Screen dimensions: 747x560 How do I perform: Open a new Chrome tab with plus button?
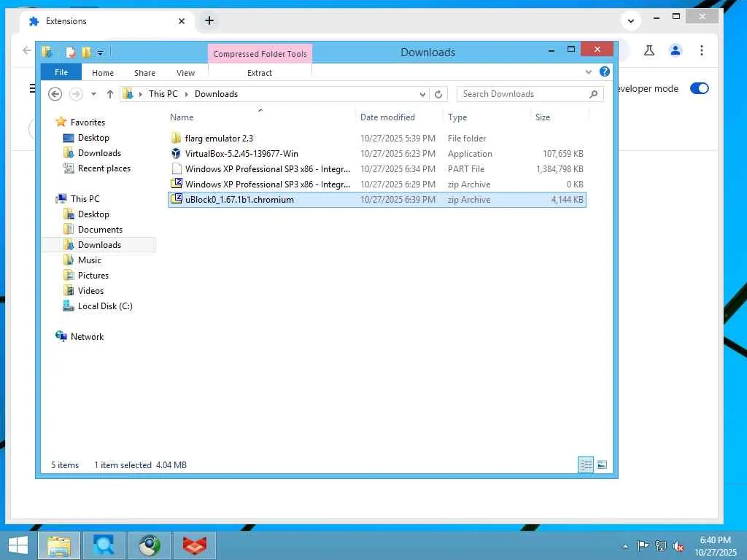[x=209, y=20]
